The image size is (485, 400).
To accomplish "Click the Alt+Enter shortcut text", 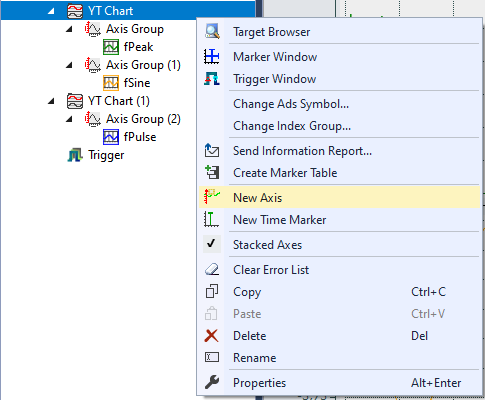I will tap(436, 383).
